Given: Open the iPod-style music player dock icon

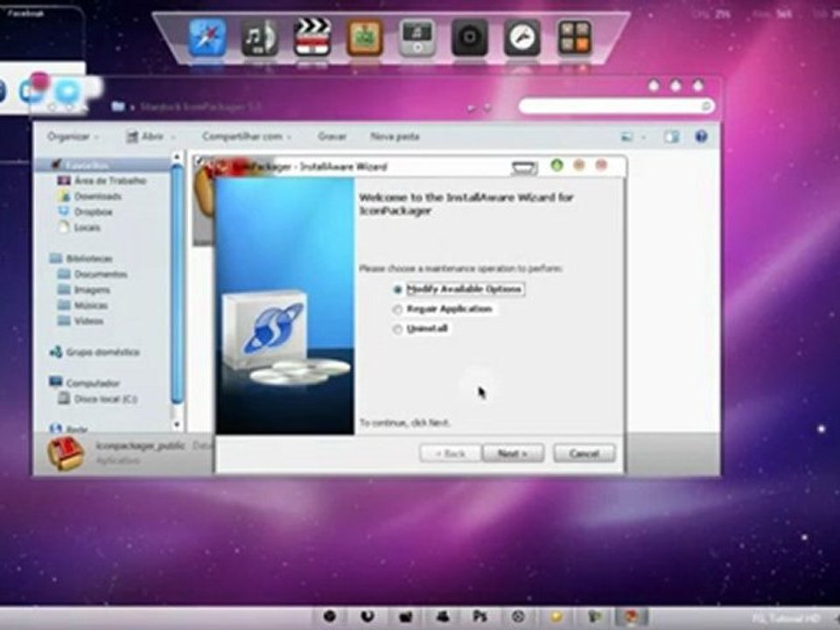Looking at the screenshot, I should click(416, 38).
